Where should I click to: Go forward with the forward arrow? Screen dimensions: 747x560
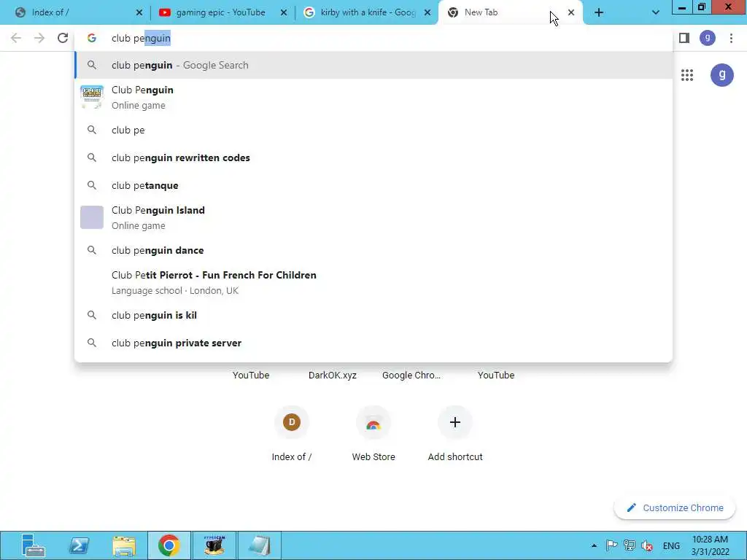tap(39, 38)
